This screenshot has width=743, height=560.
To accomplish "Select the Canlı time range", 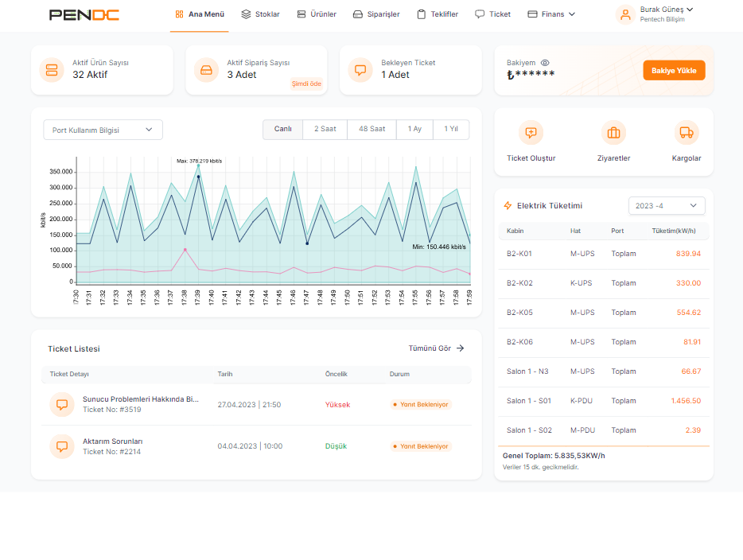I will (282, 129).
